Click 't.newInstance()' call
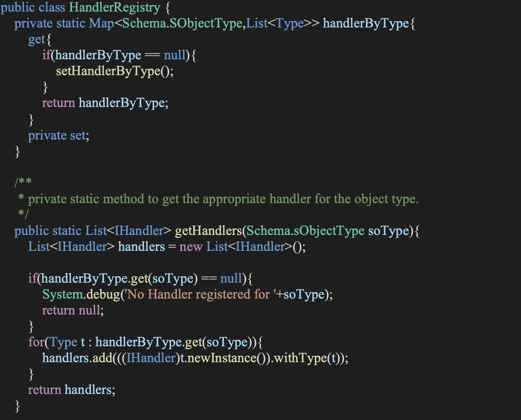The height and width of the screenshot is (420, 521). 223,358
